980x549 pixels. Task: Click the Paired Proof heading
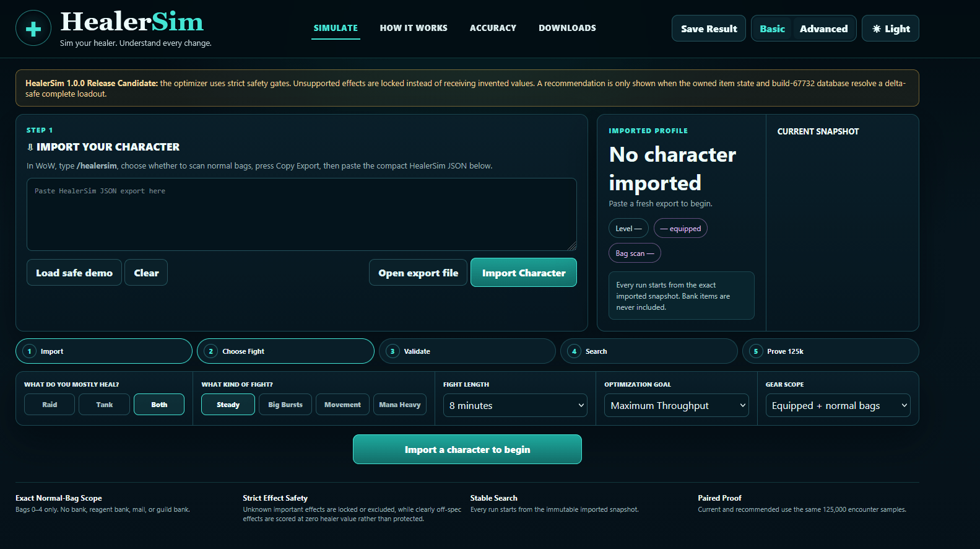pos(719,498)
